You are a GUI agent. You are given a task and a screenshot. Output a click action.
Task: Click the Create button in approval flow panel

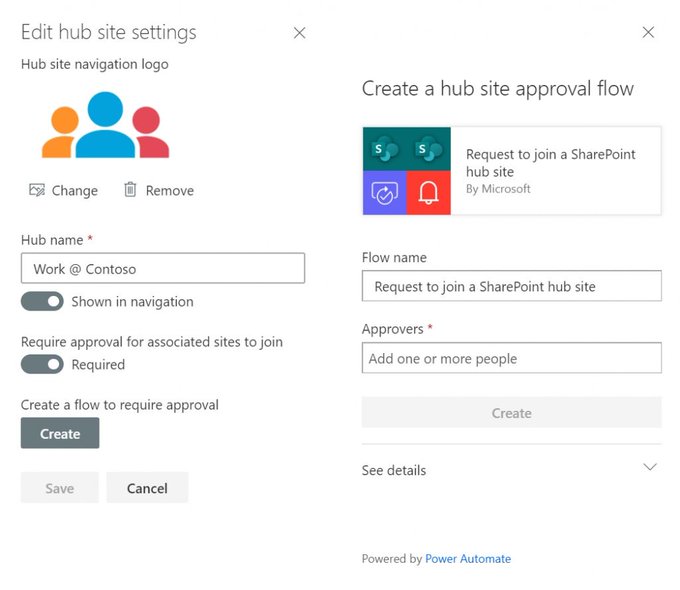(512, 413)
